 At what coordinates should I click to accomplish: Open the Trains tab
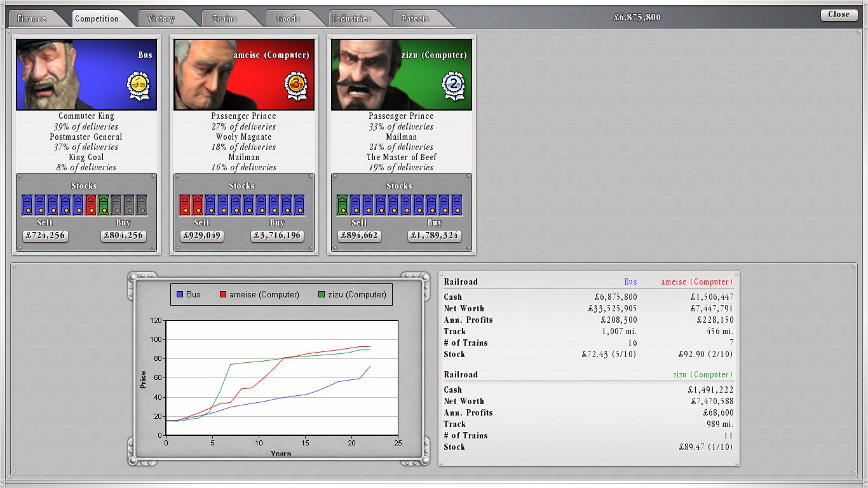(226, 18)
